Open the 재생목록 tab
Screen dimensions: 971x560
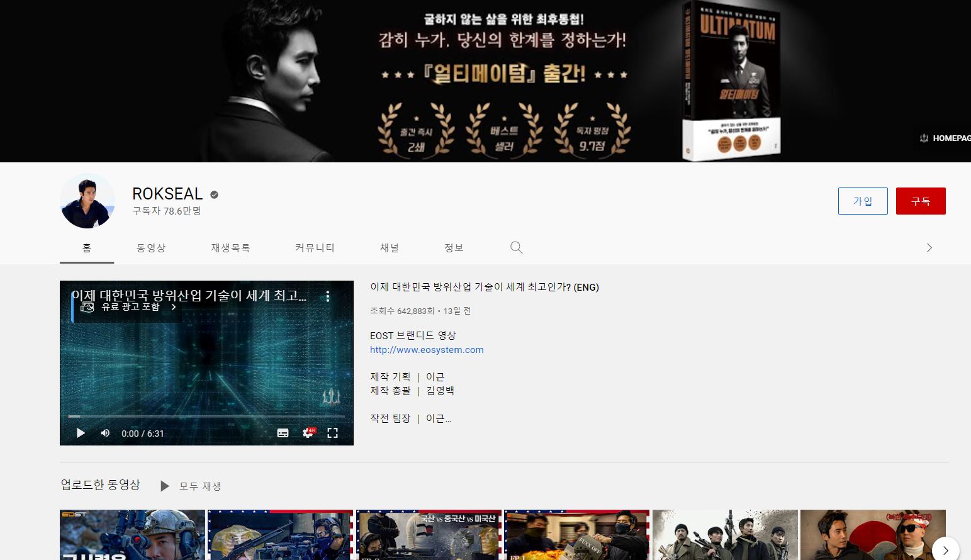pos(230,248)
